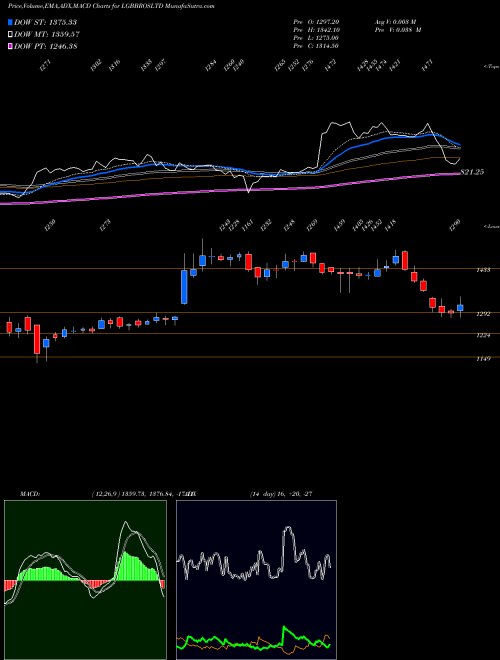The width and height of the screenshot is (500, 660).
Task: Click the Pre C: 1314.30 value
Action: [x=316, y=46]
